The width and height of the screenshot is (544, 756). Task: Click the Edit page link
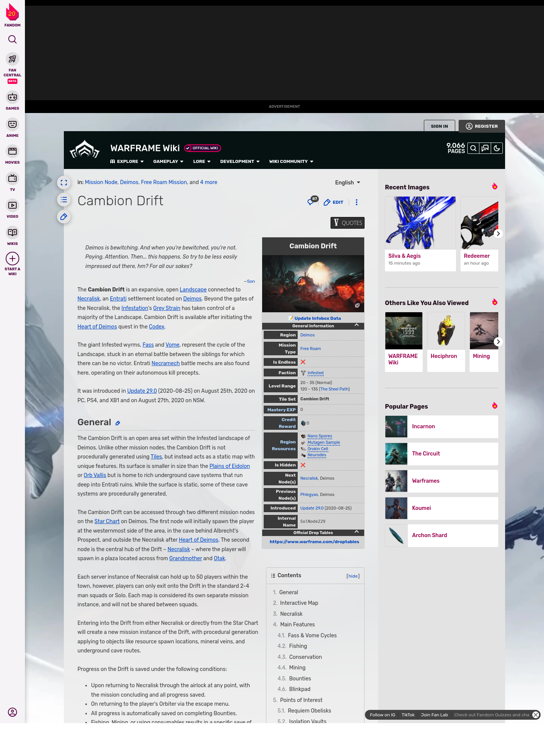(x=334, y=202)
